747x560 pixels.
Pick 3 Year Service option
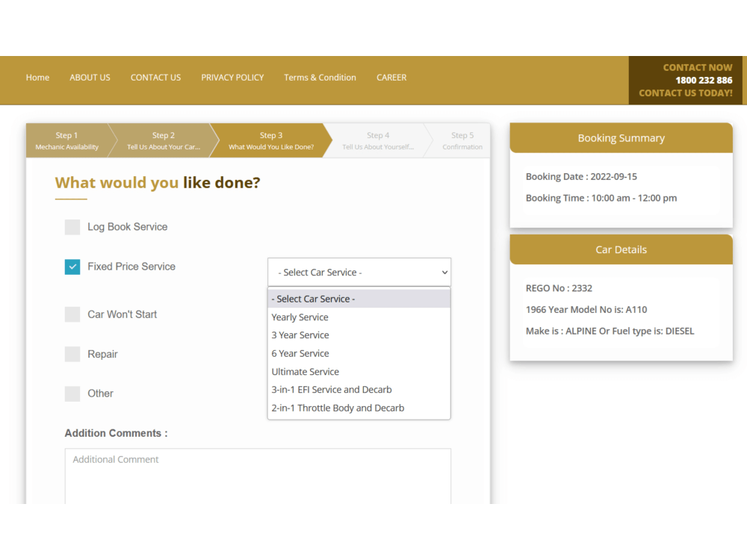359,335
